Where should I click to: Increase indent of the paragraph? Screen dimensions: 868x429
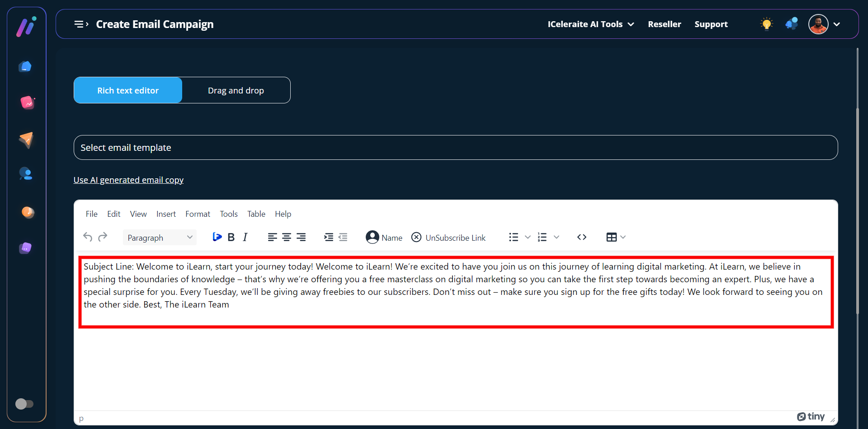pyautogui.click(x=329, y=237)
